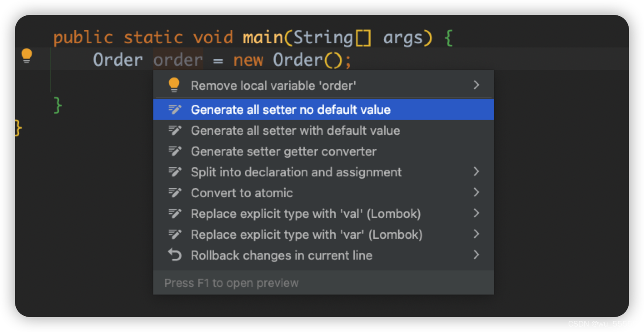This screenshot has height=332, width=644.
Task: Click pencil icon beside Generate all setter no default
Action: (x=175, y=109)
